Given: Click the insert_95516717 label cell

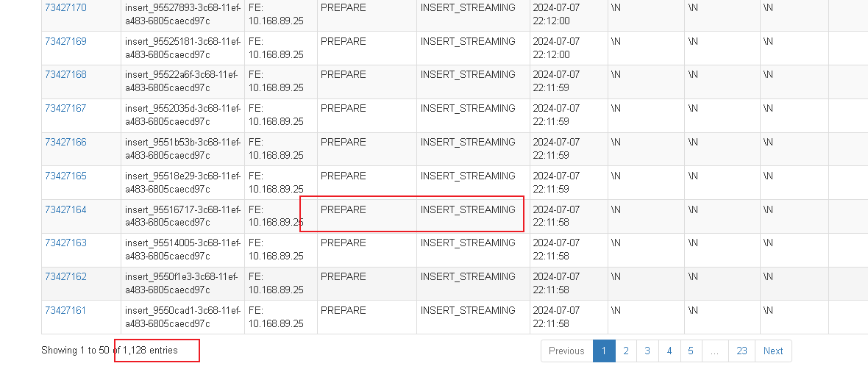Looking at the screenshot, I should [x=182, y=216].
